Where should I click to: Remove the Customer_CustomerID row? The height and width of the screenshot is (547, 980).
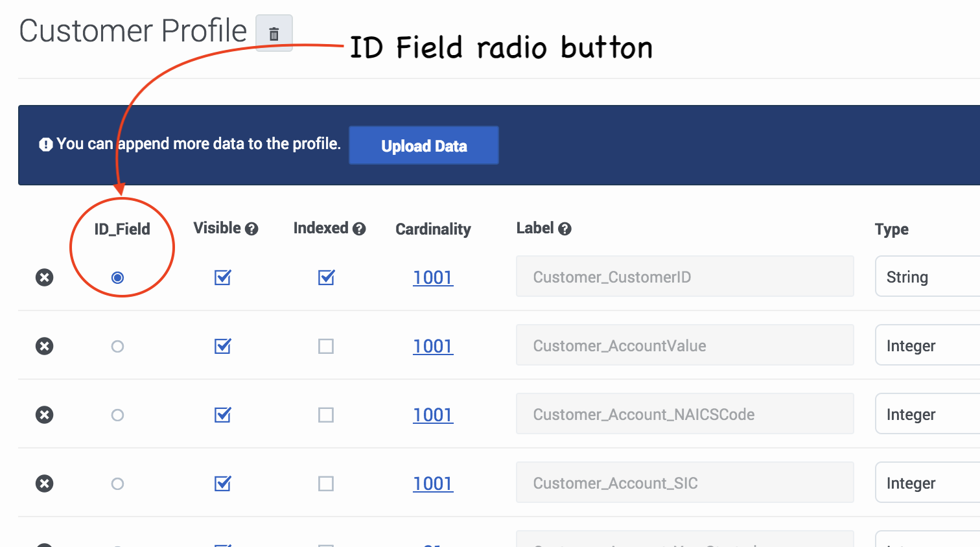click(x=44, y=277)
